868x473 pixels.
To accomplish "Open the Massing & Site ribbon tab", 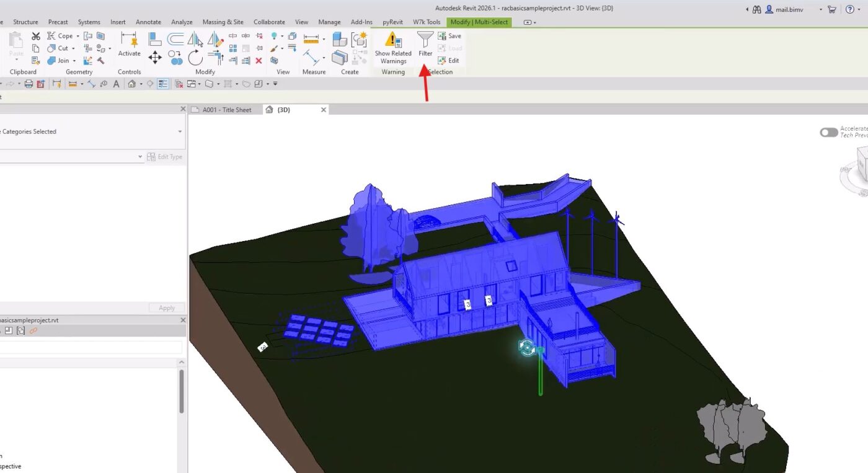I will pos(223,22).
